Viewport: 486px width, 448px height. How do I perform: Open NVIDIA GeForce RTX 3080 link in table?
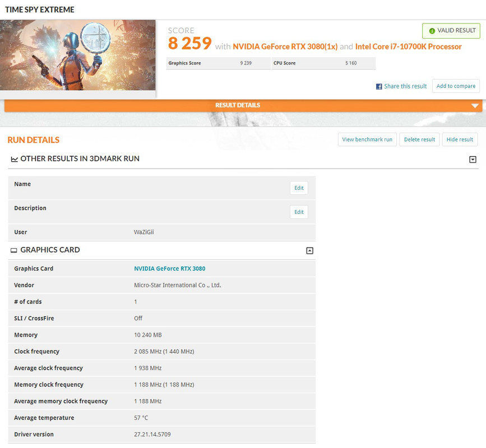click(x=169, y=269)
